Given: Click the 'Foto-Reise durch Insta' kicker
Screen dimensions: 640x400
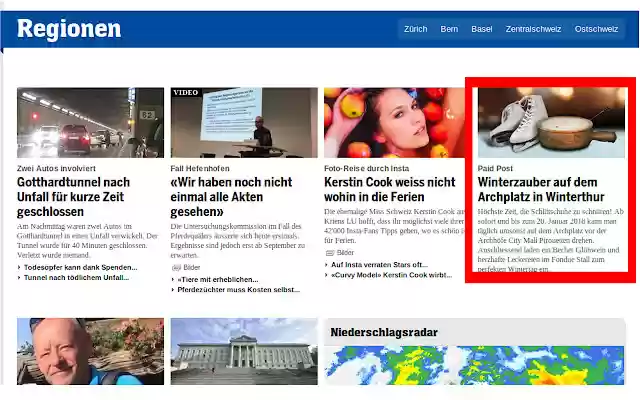Looking at the screenshot, I should point(367,168).
